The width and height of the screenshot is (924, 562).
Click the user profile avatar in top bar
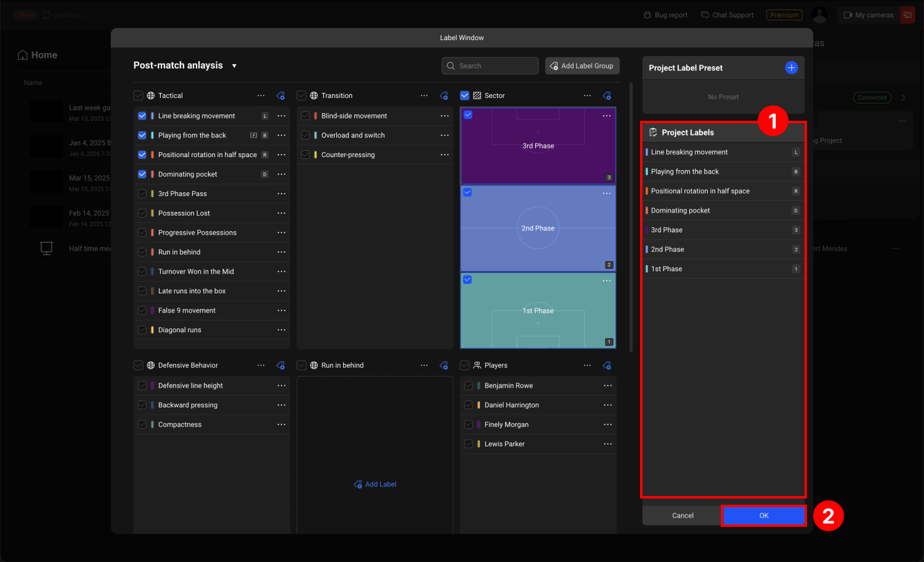819,15
